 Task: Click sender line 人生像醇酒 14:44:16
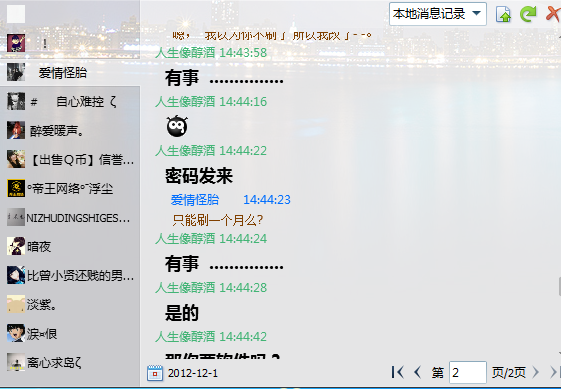211,102
